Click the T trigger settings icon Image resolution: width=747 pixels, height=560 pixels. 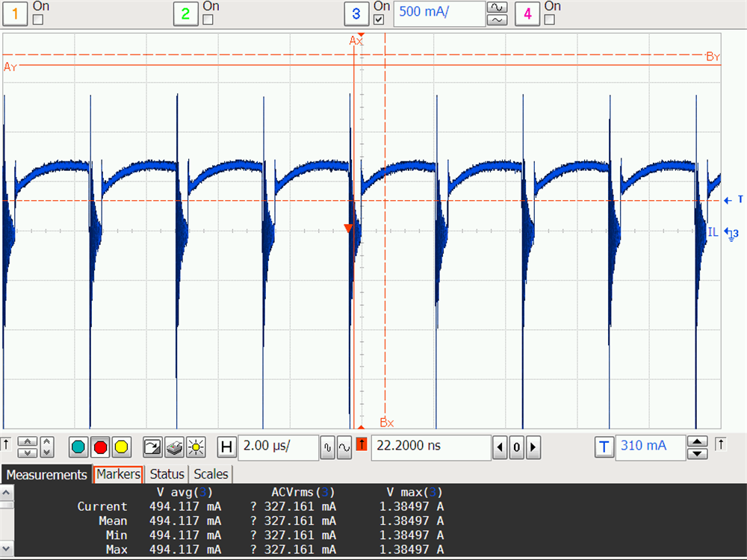point(604,447)
